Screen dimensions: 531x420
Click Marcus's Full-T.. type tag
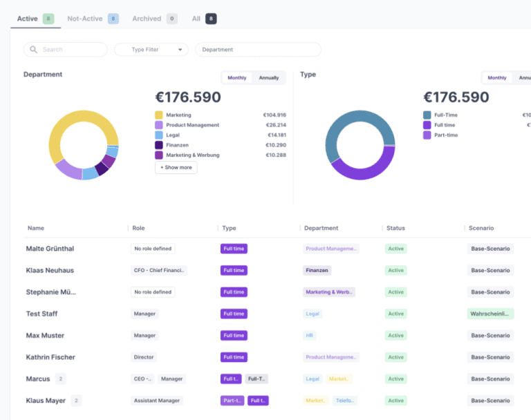point(257,379)
